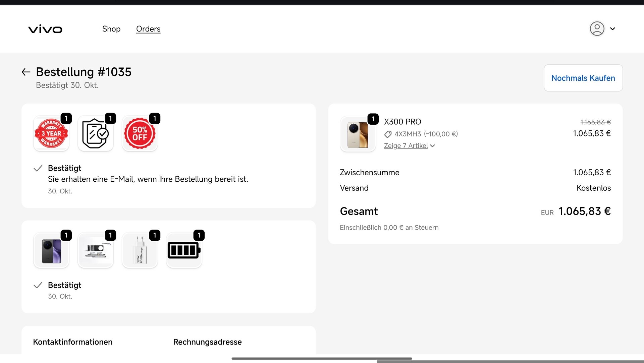Click the 90W FlashCharge charger thumbnail
The image size is (644, 363).
pyautogui.click(x=140, y=250)
